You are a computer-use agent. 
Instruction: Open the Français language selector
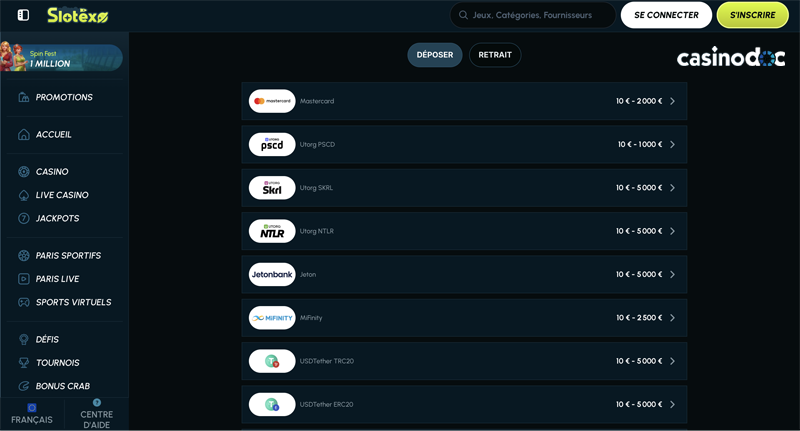[32, 414]
